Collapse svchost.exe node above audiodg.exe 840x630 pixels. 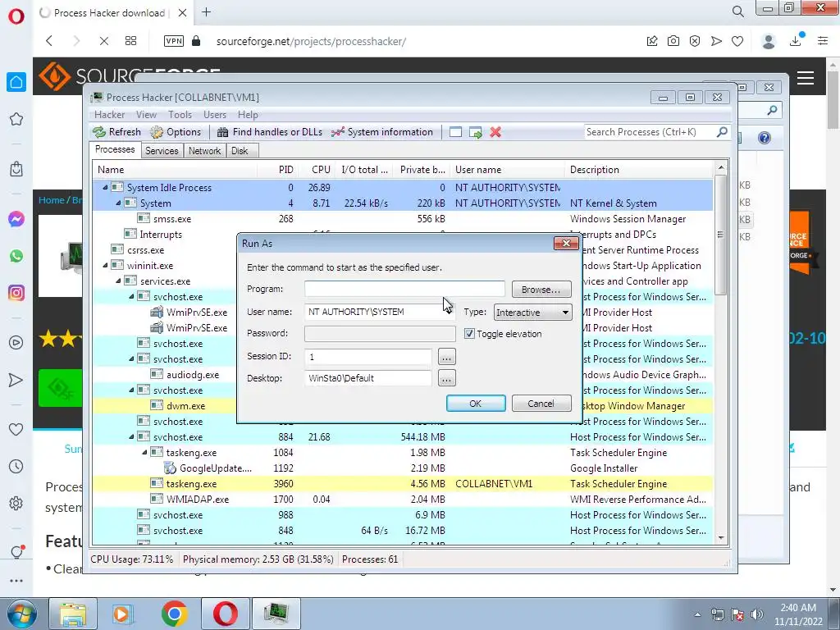(131, 359)
